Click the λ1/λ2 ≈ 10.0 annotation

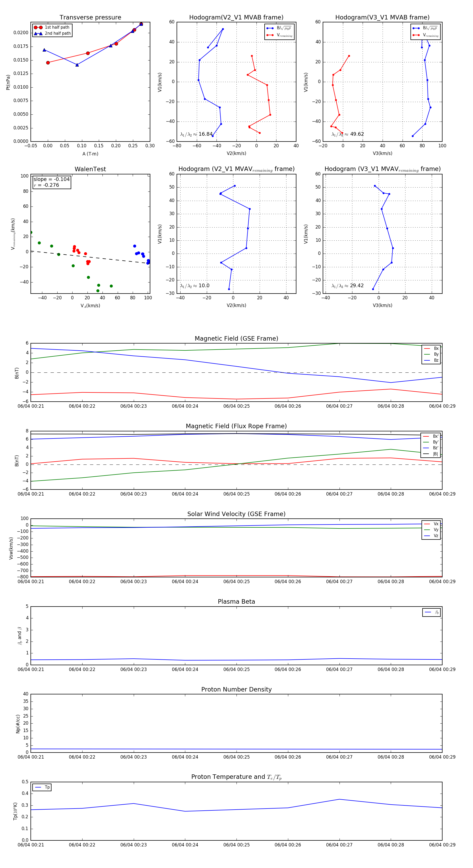click(194, 286)
